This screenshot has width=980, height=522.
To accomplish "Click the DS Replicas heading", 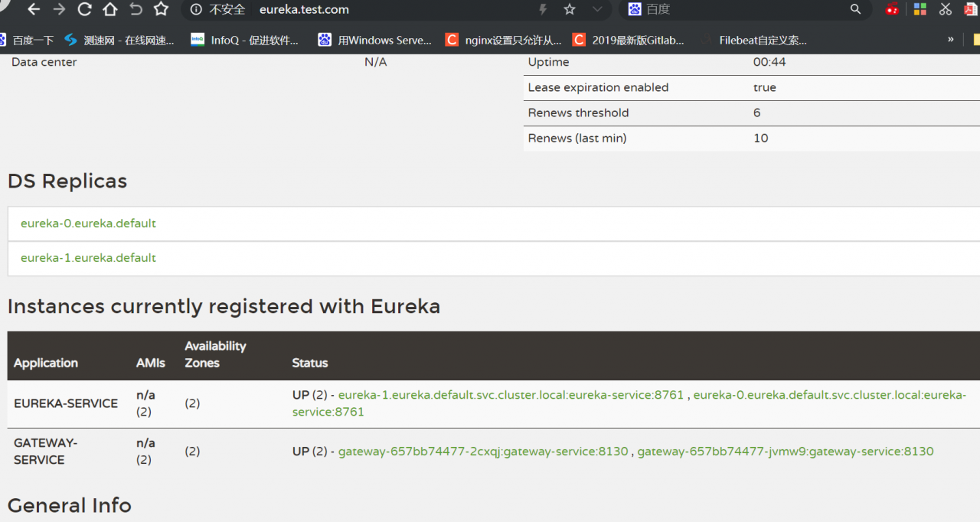I will click(x=67, y=181).
